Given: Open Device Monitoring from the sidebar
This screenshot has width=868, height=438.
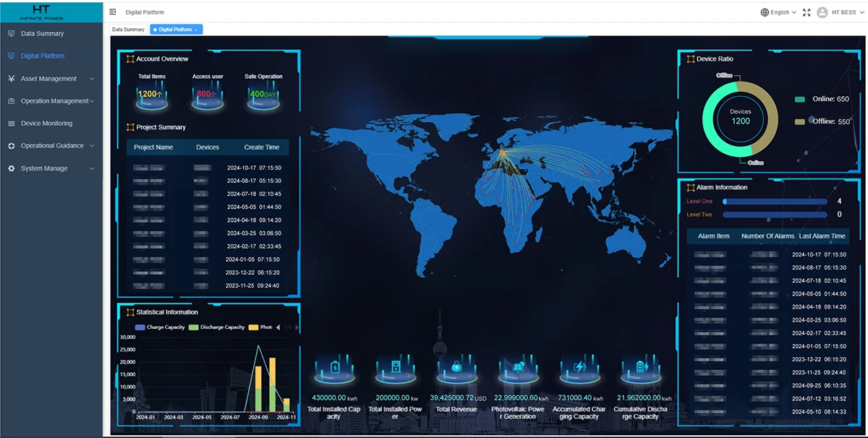Looking at the screenshot, I should tap(46, 124).
